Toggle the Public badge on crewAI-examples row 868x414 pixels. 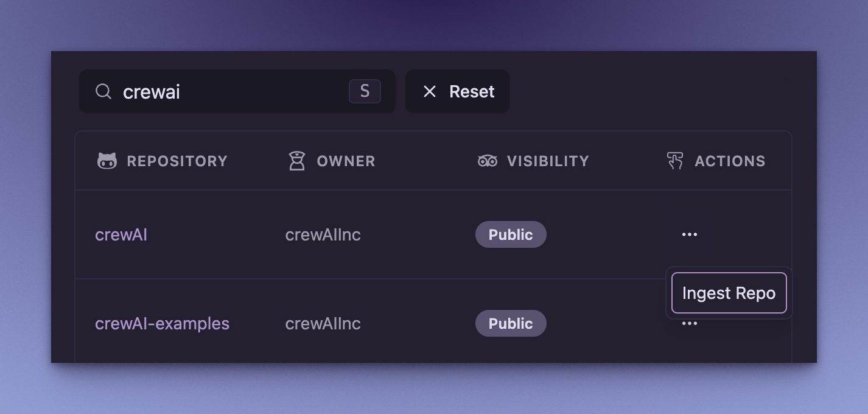(x=511, y=323)
